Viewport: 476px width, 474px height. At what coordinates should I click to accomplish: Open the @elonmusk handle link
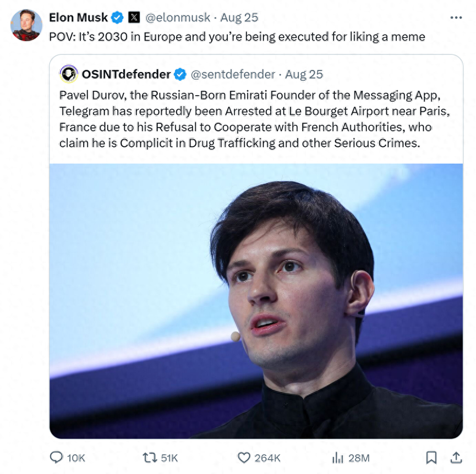(x=178, y=18)
